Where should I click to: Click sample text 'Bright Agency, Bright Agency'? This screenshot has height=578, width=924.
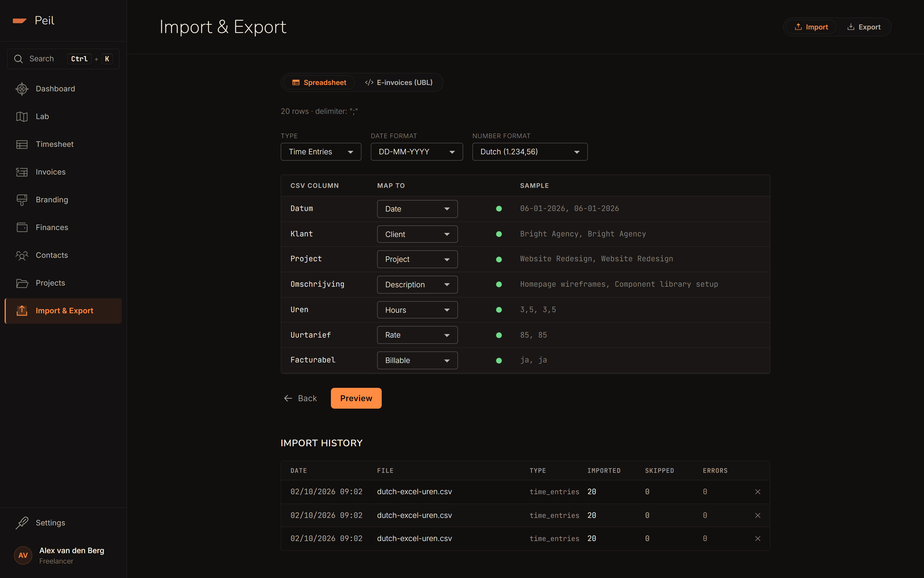(x=583, y=234)
